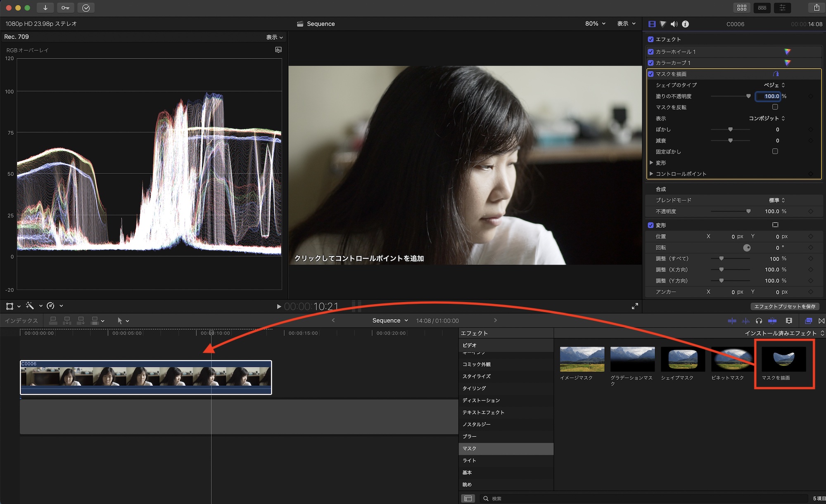Select ブラー in effects category list
Image resolution: width=826 pixels, height=504 pixels.
(x=470, y=436)
